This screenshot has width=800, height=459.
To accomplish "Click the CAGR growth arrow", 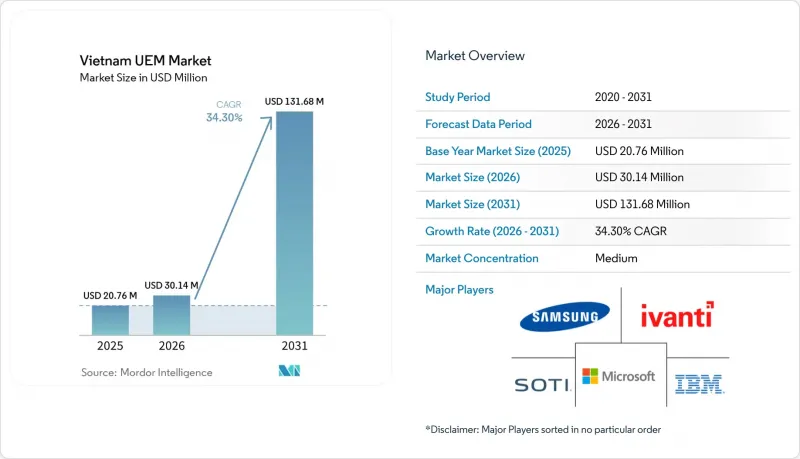I will tap(234, 208).
